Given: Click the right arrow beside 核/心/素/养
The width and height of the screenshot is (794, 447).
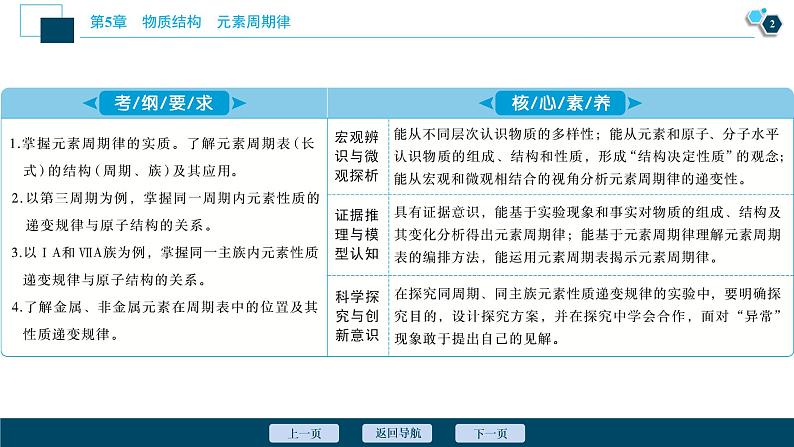Looking at the screenshot, I should [x=635, y=103].
